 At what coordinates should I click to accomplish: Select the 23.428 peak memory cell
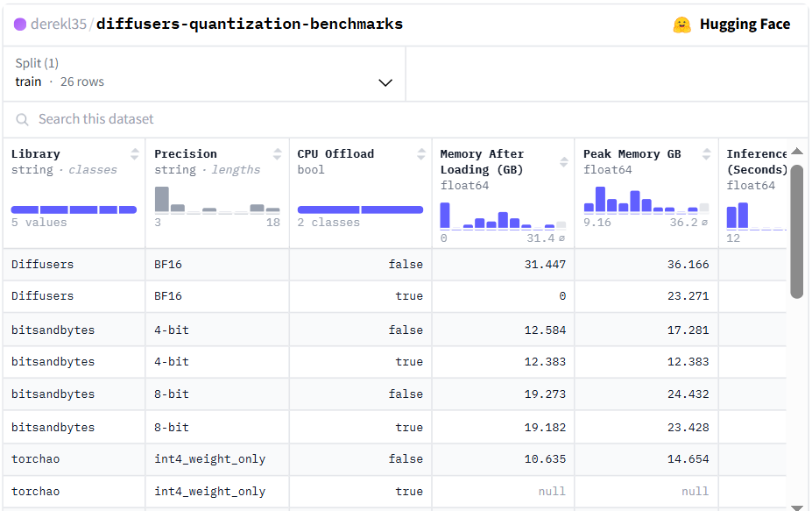pyautogui.click(x=646, y=428)
